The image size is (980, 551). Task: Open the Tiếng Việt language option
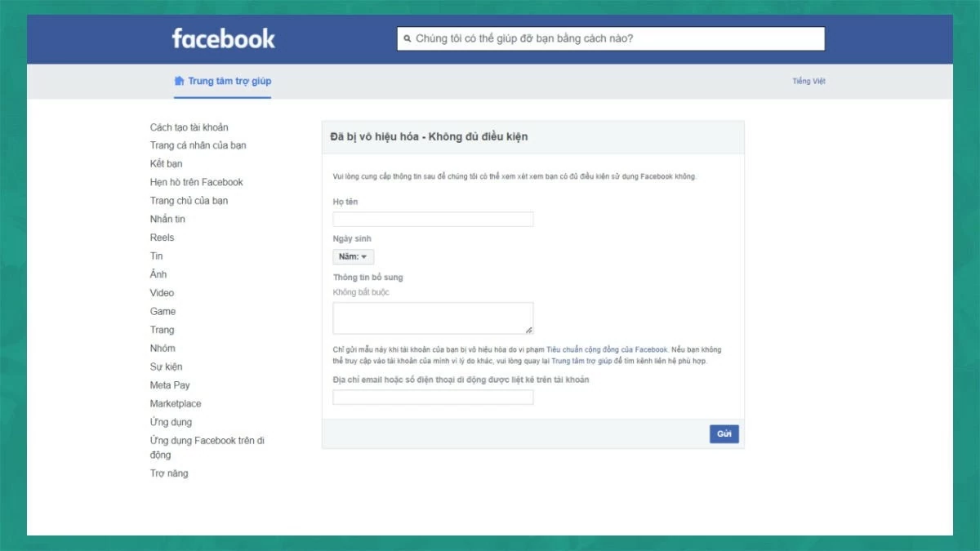808,81
